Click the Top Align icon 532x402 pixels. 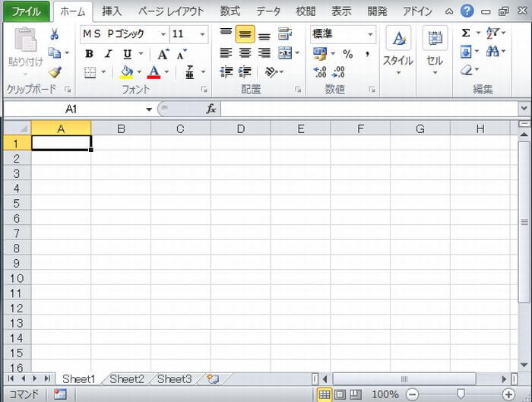pos(226,33)
